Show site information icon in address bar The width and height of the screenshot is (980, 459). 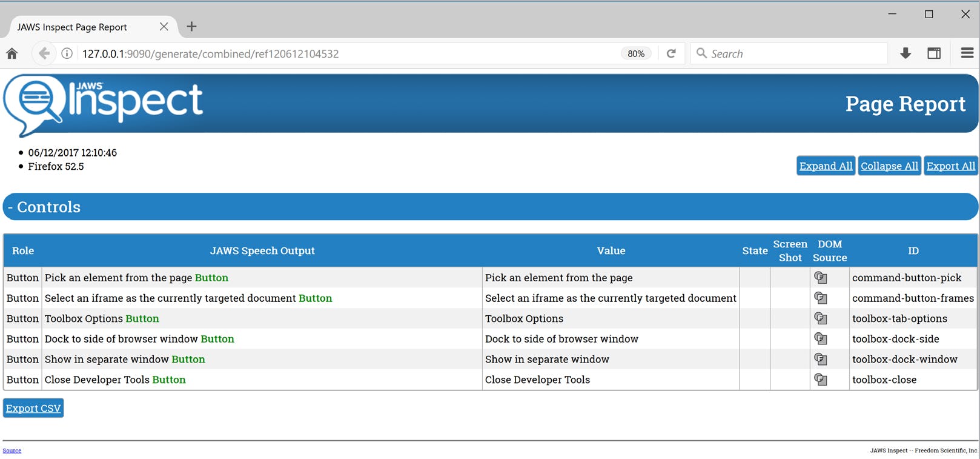tap(67, 53)
